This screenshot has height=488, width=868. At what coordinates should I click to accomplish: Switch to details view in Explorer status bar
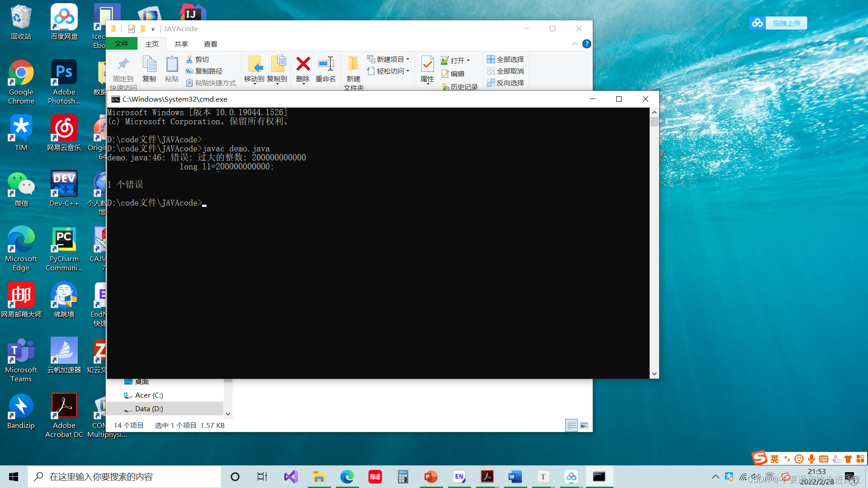(x=571, y=425)
